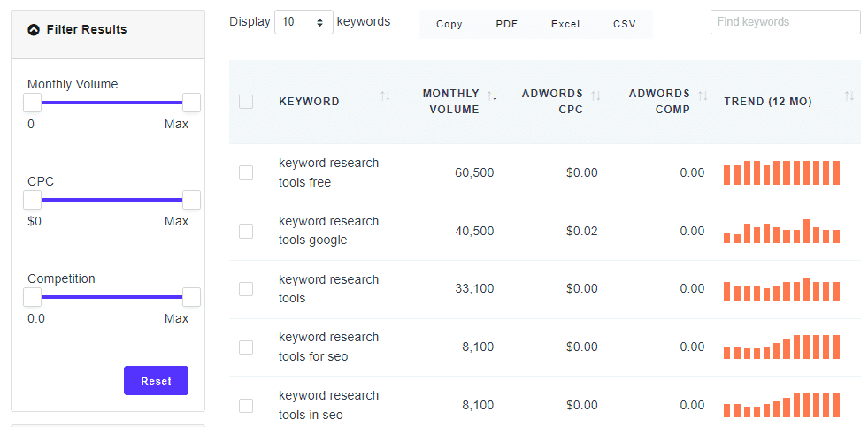
Task: Click the Find keywords search field
Action: (785, 22)
